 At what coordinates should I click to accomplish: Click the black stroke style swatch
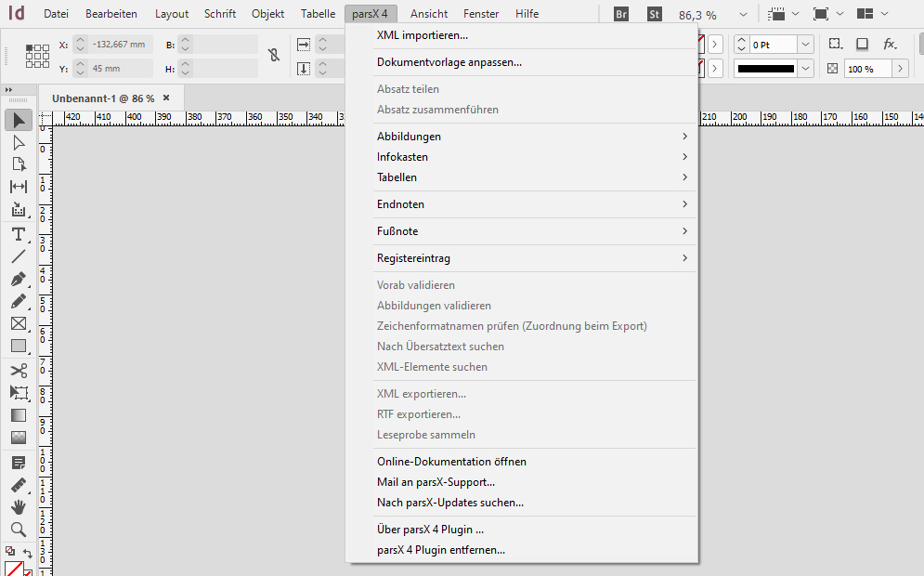pos(766,69)
